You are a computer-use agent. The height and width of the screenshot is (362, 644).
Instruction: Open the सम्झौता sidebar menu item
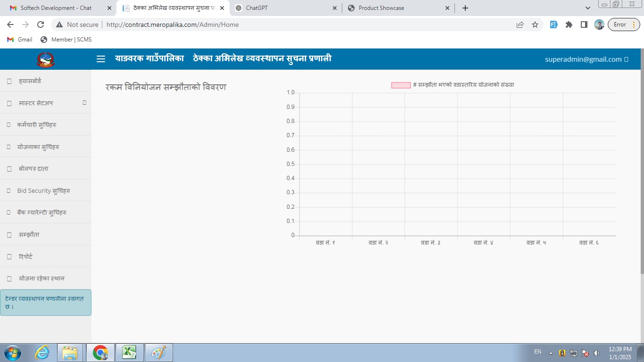click(x=29, y=235)
